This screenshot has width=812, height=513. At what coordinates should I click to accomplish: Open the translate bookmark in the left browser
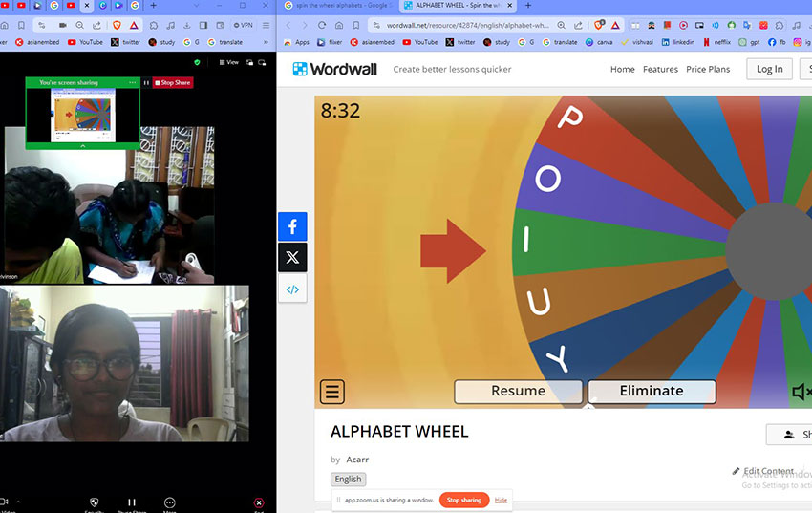[x=225, y=42]
